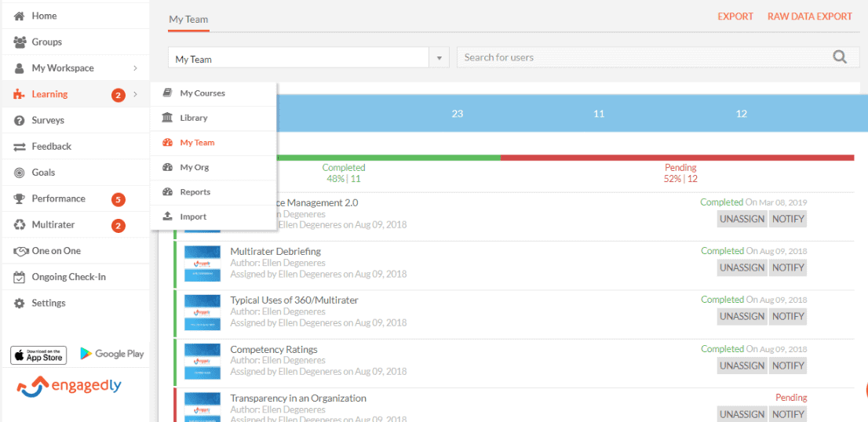Open the Competency Ratings thumbnail

[202, 362]
